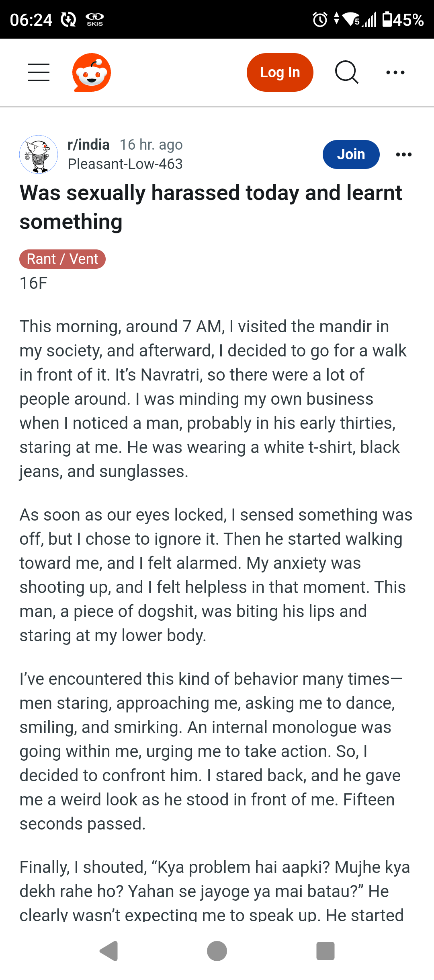The image size is (434, 980).
Task: Open header three-dot overflow menu
Action: [395, 72]
